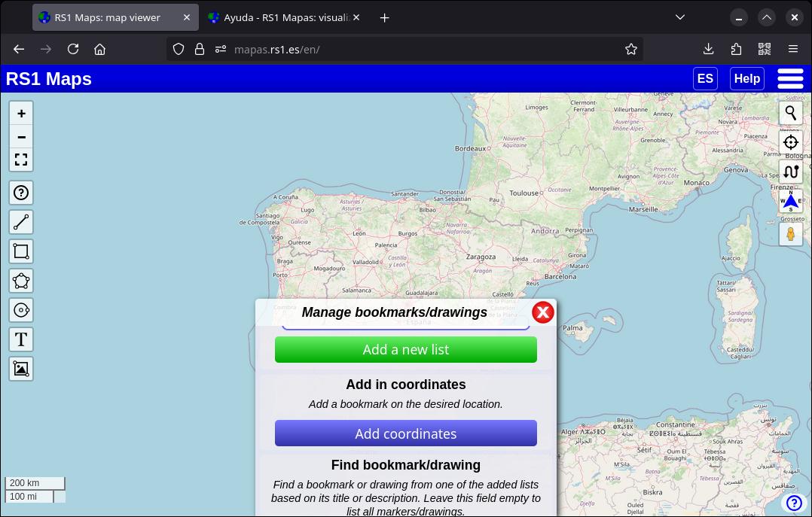Click the Zaragoza label on the map
Image resolution: width=812 pixels, height=517 pixels.
pos(481,257)
